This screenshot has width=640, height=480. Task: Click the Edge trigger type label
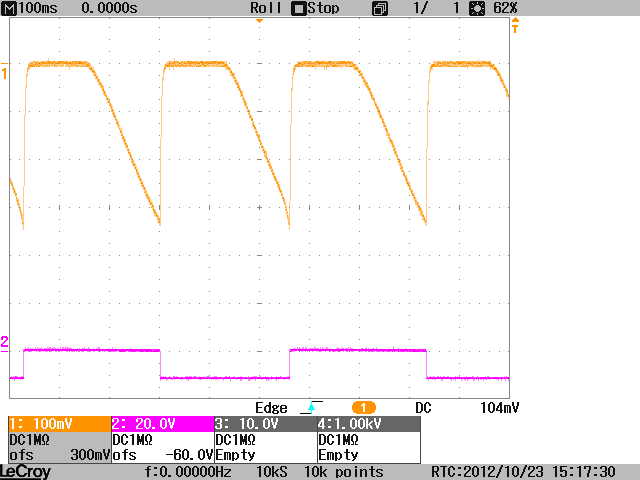pyautogui.click(x=271, y=408)
